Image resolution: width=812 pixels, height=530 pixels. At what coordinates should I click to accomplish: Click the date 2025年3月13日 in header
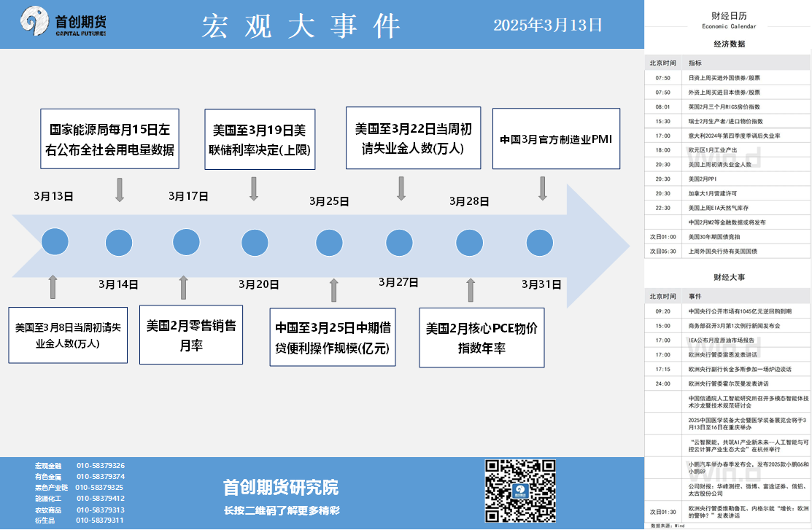547,25
